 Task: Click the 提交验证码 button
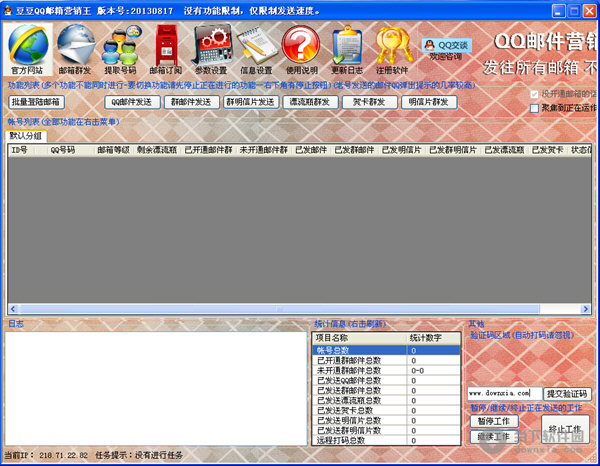click(x=567, y=394)
